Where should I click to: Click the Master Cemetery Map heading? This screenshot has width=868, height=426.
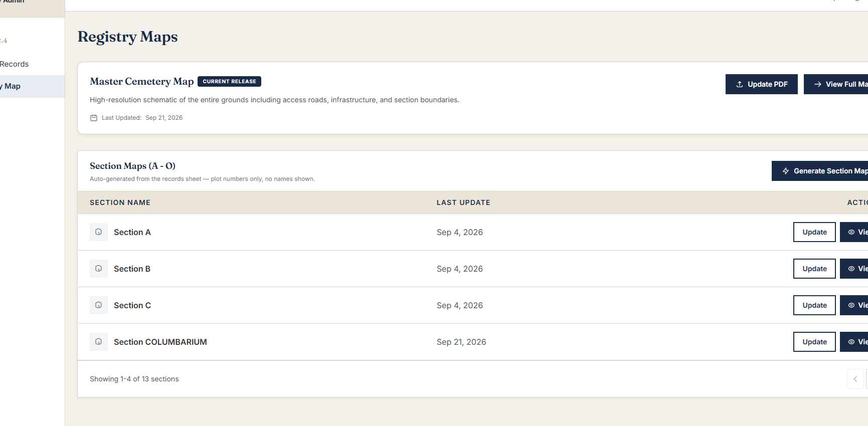(142, 81)
